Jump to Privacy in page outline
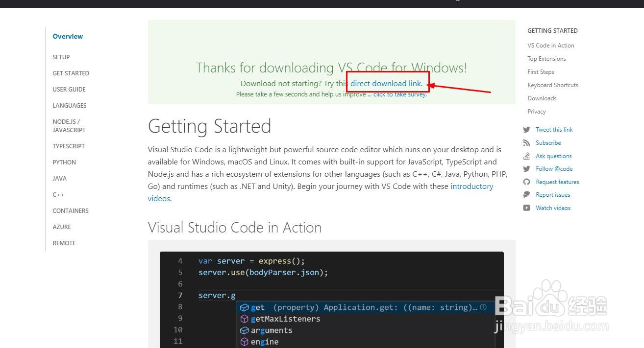 pos(537,112)
